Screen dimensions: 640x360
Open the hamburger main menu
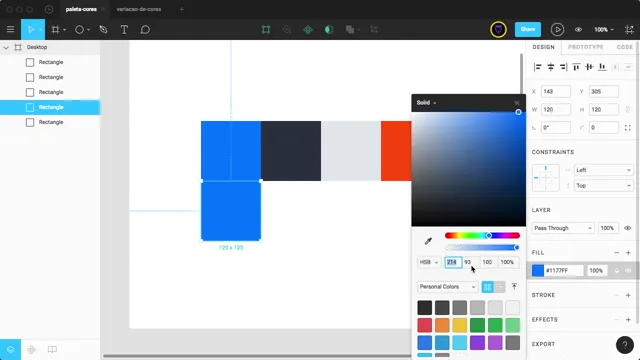(x=10, y=29)
